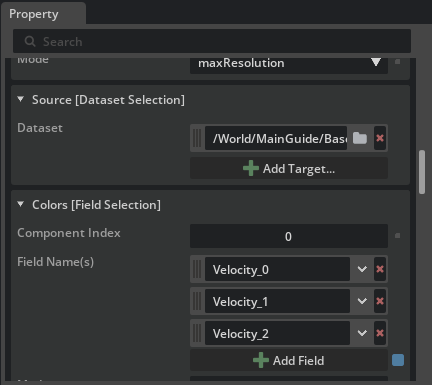Remove the Velocity_2 field
Image resolution: width=432 pixels, height=385 pixels.
pos(380,333)
